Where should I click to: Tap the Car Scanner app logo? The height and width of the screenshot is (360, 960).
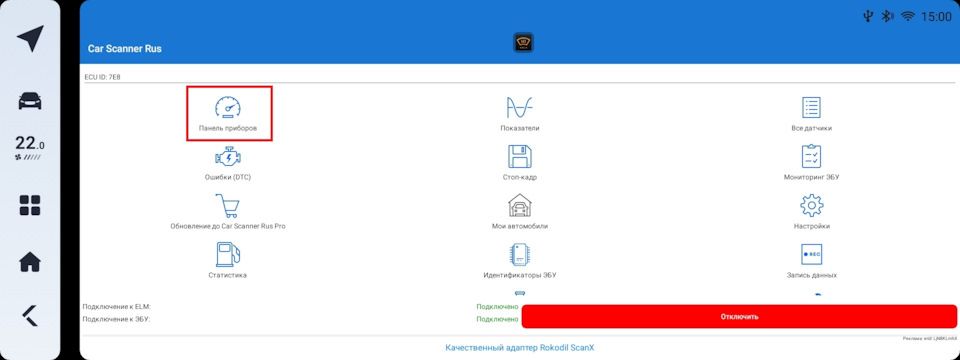pos(523,42)
